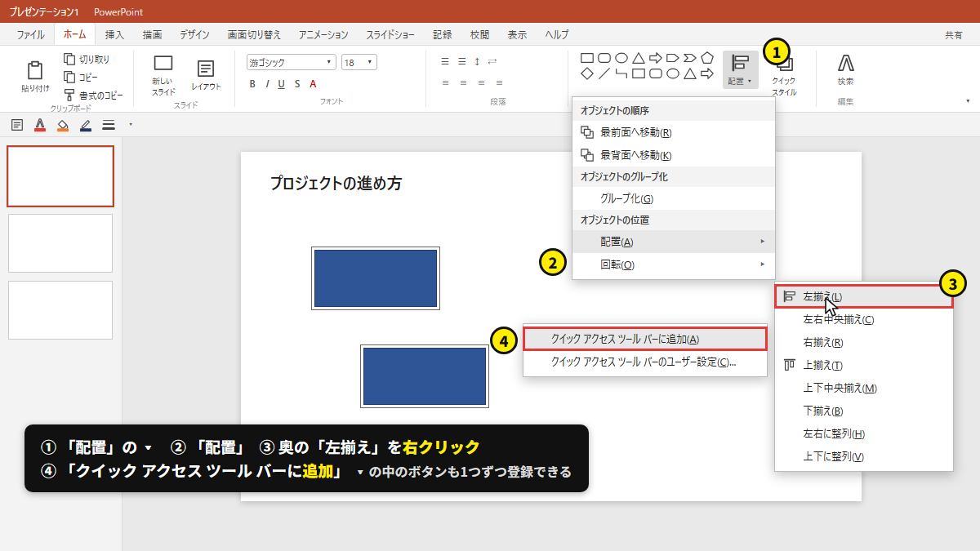Click the Paste (貼り付け) clipboard icon
Image resolution: width=980 pixels, height=551 pixels.
[35, 71]
